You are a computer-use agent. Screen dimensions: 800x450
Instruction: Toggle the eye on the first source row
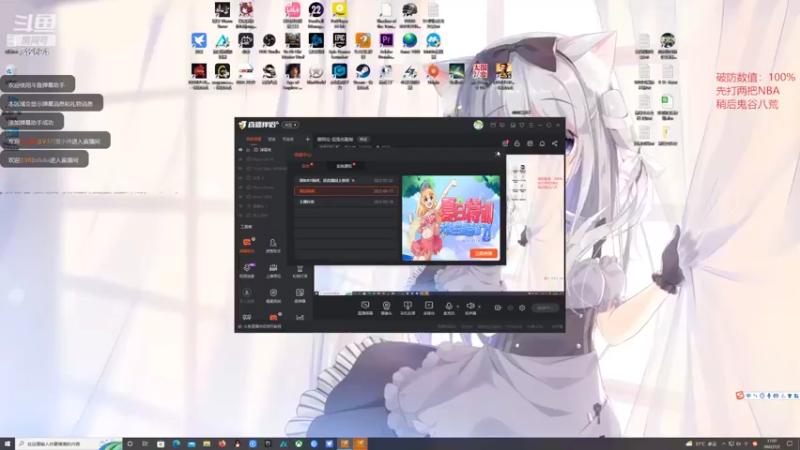[240, 149]
